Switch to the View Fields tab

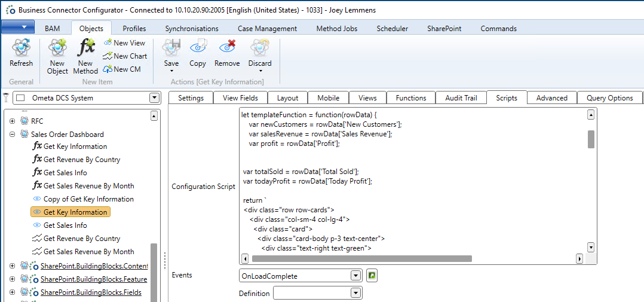pyautogui.click(x=241, y=98)
